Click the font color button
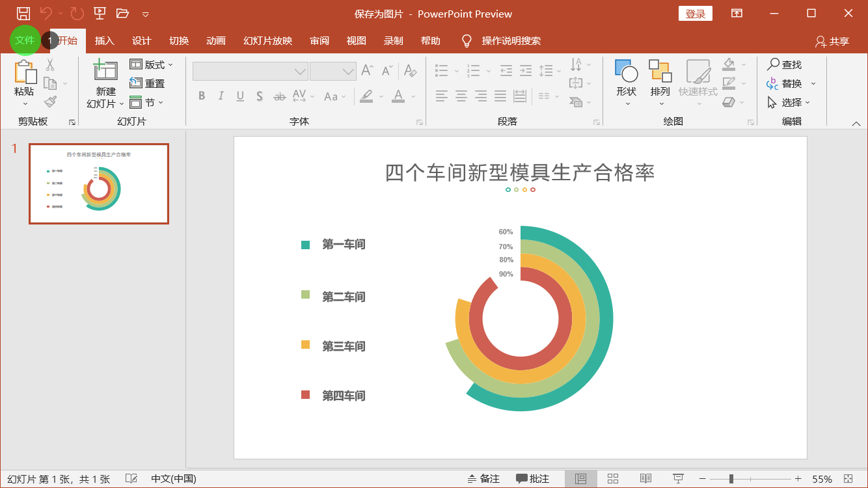This screenshot has height=488, width=868. point(398,96)
